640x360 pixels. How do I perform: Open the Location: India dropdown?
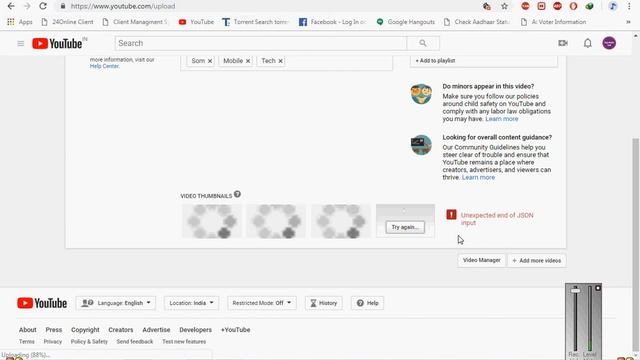pos(191,303)
